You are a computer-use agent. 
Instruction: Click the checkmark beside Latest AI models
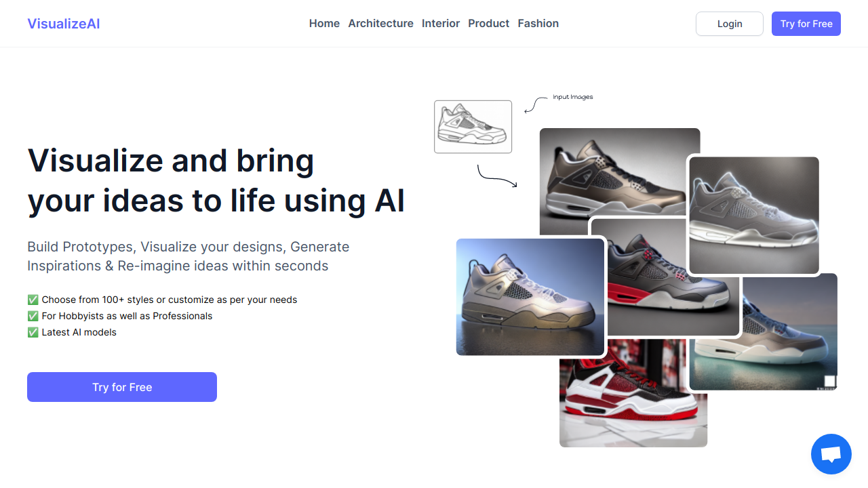click(x=33, y=332)
